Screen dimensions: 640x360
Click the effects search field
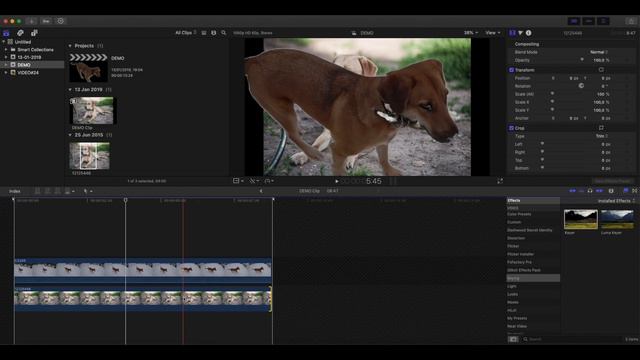click(573, 339)
